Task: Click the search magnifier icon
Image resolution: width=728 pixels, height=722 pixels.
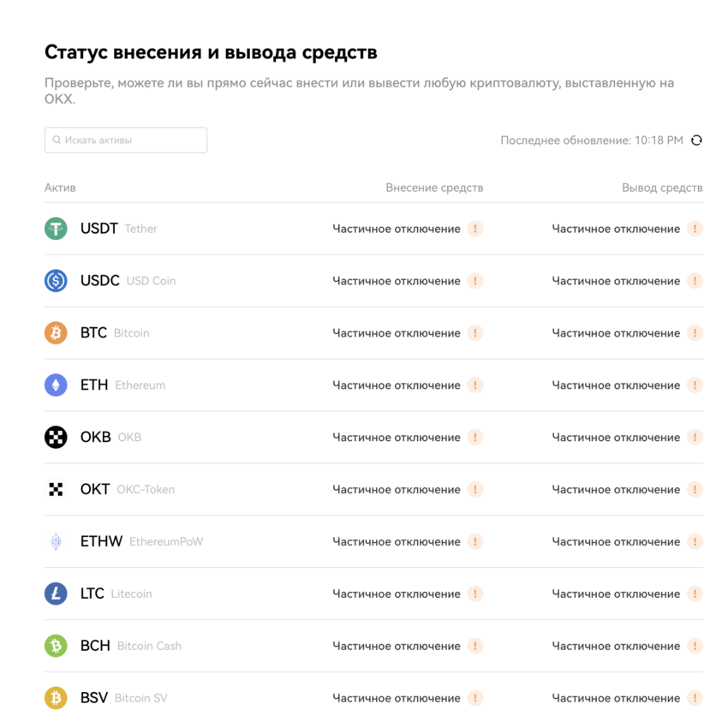Action: (x=57, y=140)
